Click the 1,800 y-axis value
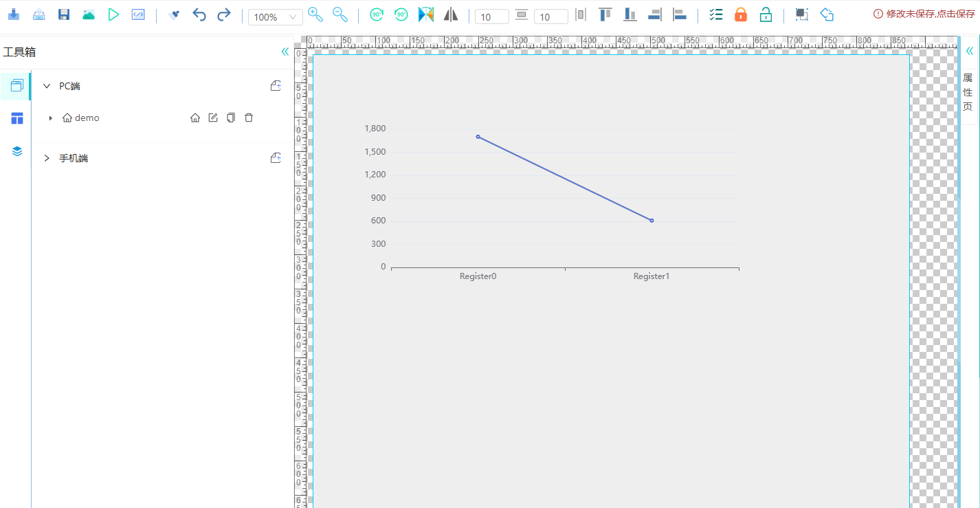 point(375,129)
